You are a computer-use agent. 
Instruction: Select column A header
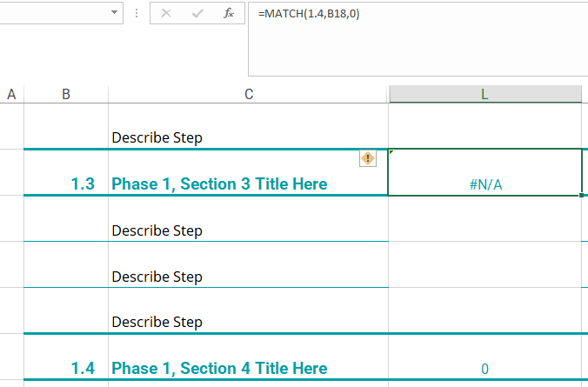pyautogui.click(x=12, y=94)
